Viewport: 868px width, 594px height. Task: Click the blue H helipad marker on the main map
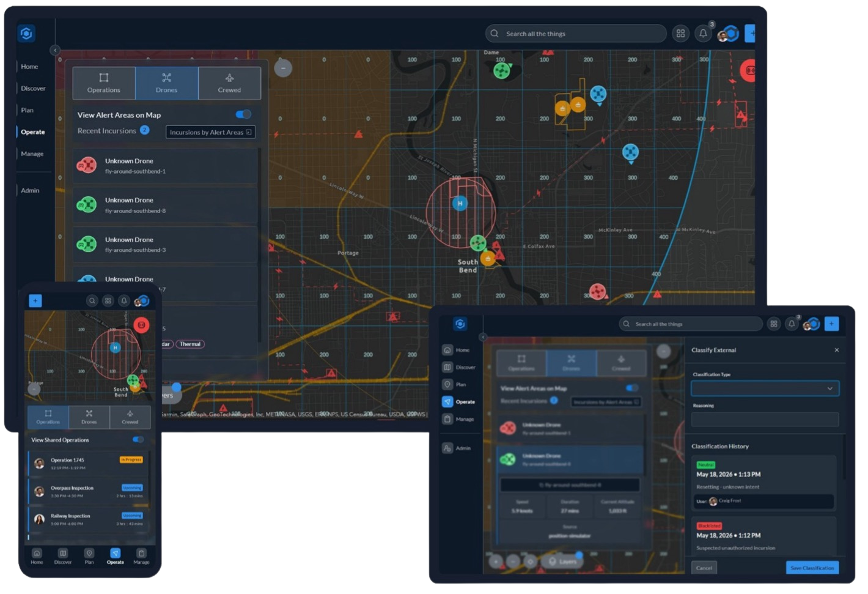pos(460,203)
